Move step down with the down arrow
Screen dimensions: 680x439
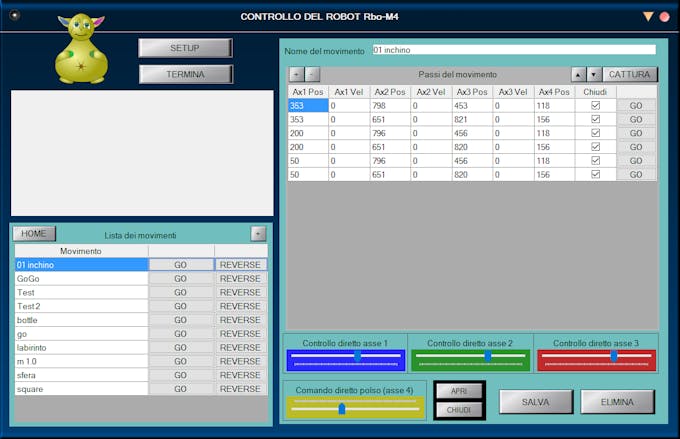594,75
